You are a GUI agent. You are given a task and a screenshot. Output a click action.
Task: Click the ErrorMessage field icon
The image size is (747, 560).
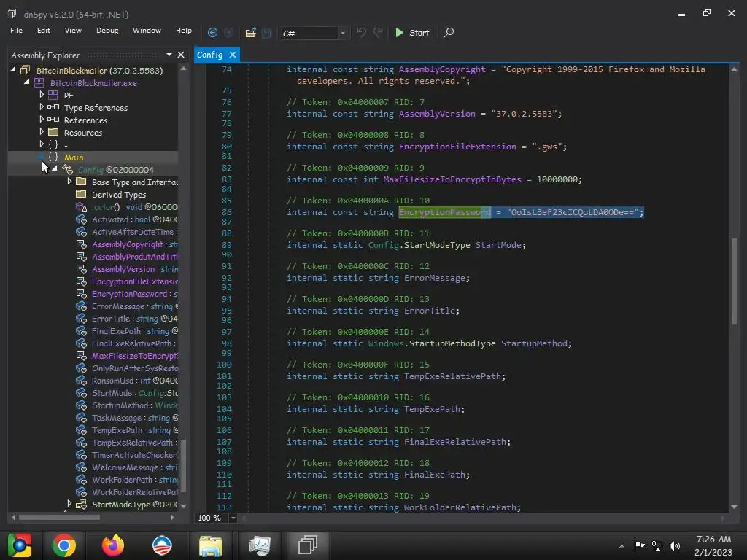coord(81,306)
